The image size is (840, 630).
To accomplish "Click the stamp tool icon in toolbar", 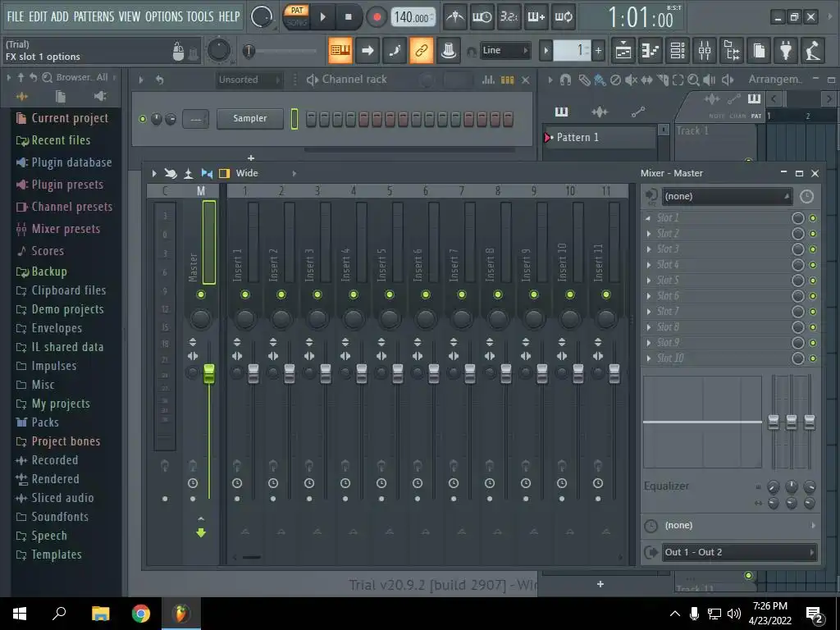I will [x=449, y=50].
